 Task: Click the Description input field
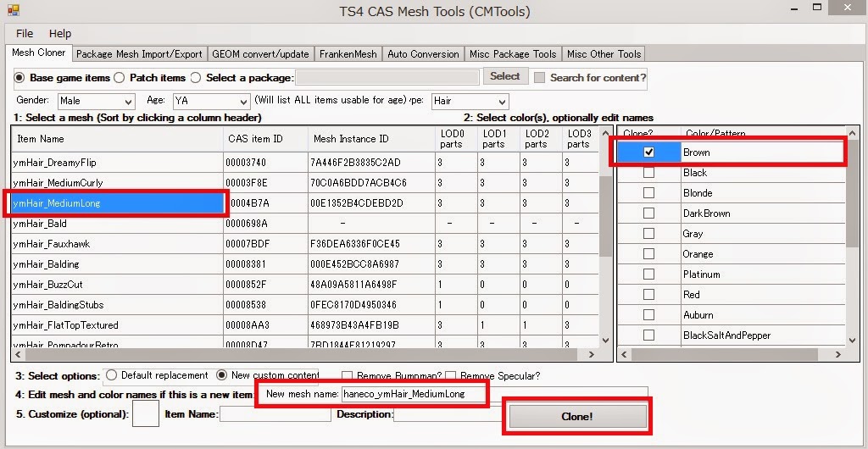pyautogui.click(x=448, y=414)
